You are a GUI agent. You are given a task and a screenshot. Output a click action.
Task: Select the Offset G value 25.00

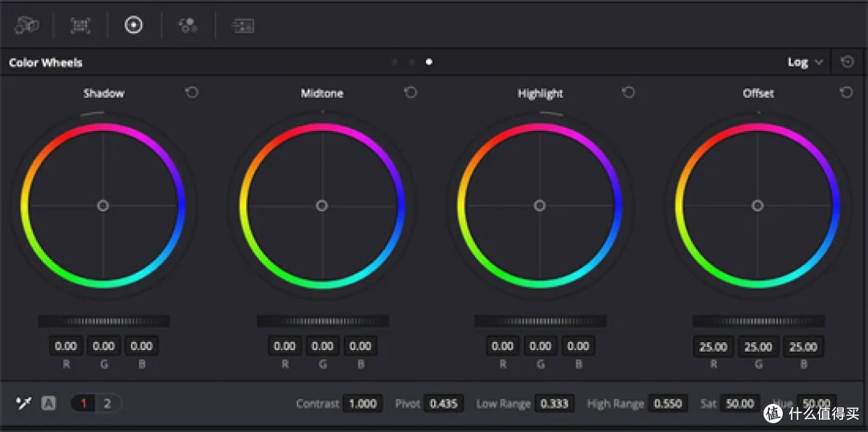[x=759, y=347]
